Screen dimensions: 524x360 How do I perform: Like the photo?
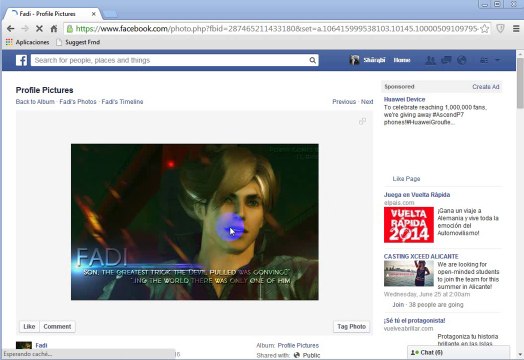click(x=29, y=327)
